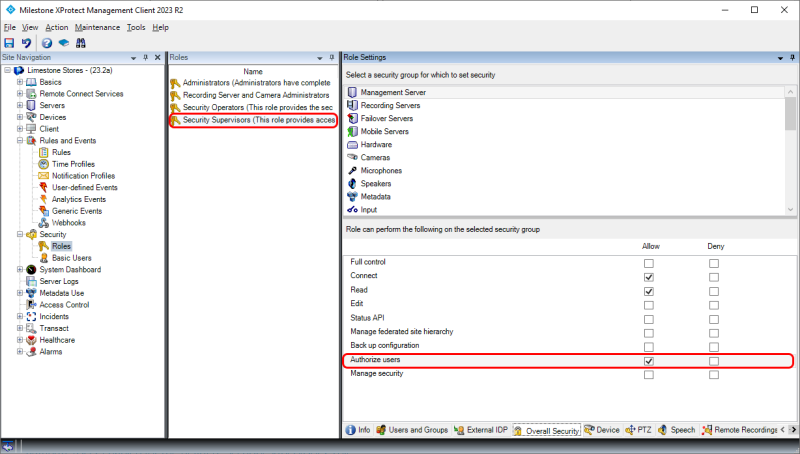Click the Limestone Stores site icon
Screen dimensions: 800x454
(x=19, y=70)
